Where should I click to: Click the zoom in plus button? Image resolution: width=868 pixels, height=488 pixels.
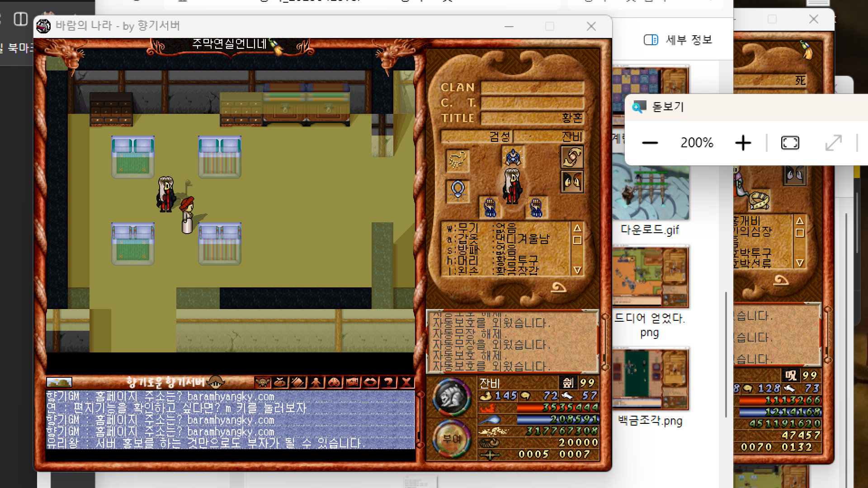pos(743,143)
